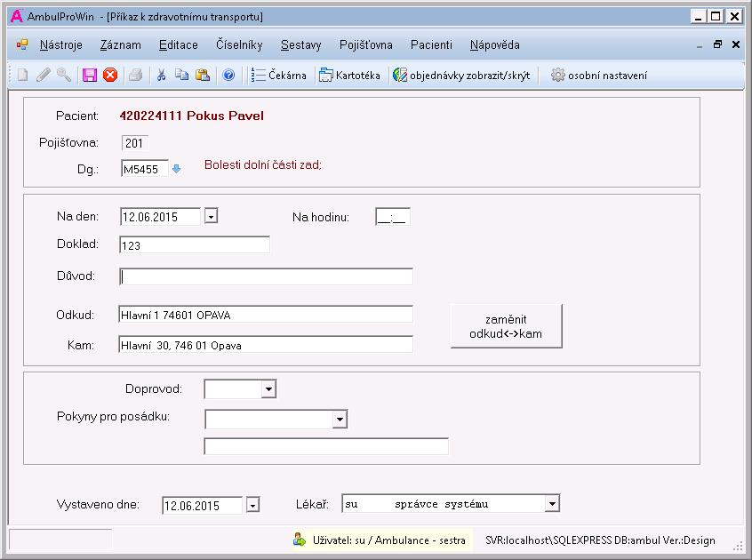
Task: Close the inner document with menu-bar X
Action: pos(736,44)
